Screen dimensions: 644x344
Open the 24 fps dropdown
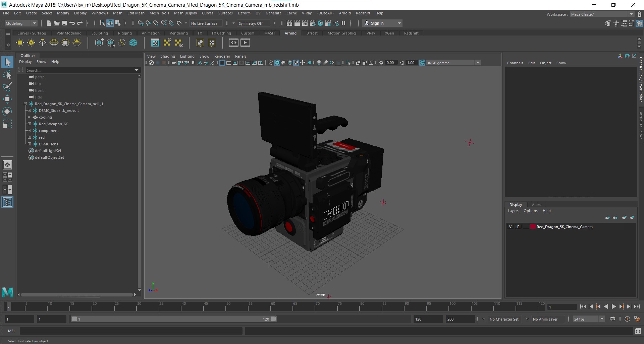click(589, 319)
